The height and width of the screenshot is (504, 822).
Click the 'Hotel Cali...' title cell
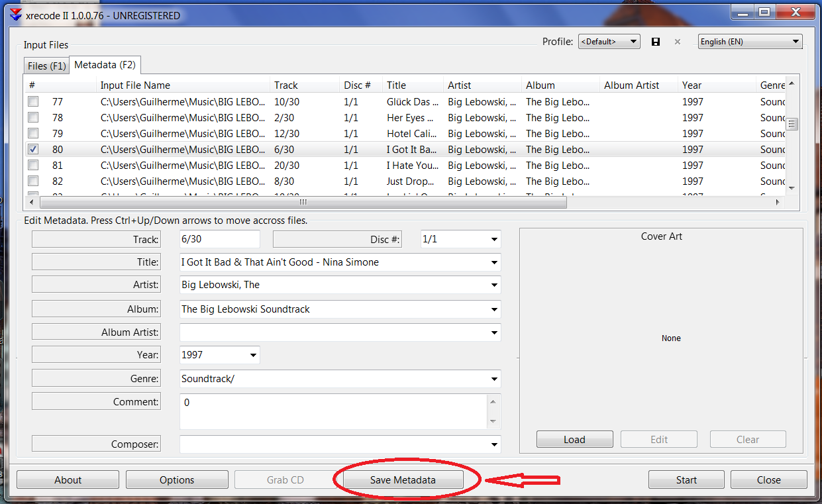412,134
